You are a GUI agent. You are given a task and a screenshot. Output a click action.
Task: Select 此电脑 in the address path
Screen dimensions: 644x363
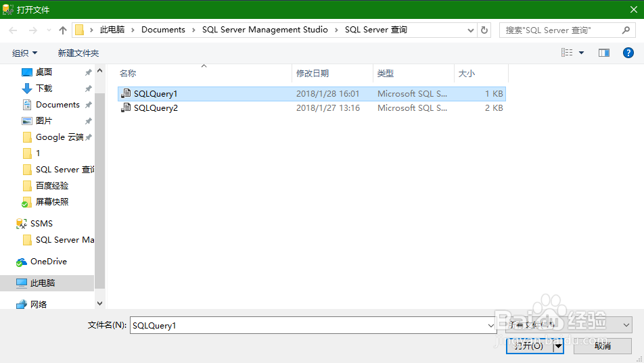tap(112, 30)
